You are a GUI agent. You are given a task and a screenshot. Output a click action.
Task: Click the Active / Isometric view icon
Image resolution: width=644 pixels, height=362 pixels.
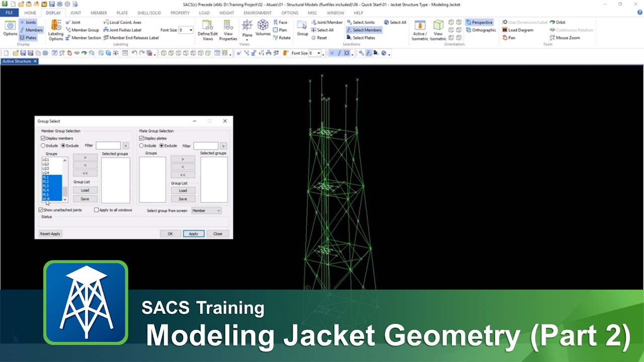click(x=420, y=30)
